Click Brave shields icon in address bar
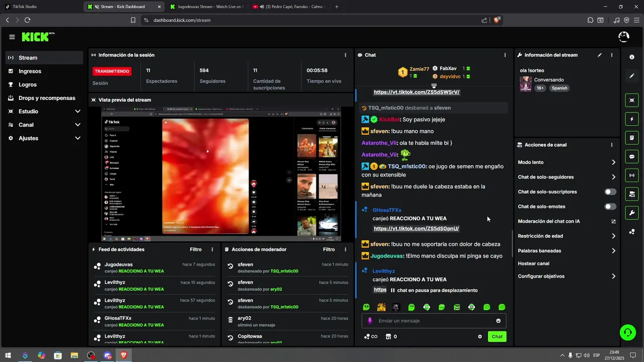The image size is (644, 362). click(497, 20)
